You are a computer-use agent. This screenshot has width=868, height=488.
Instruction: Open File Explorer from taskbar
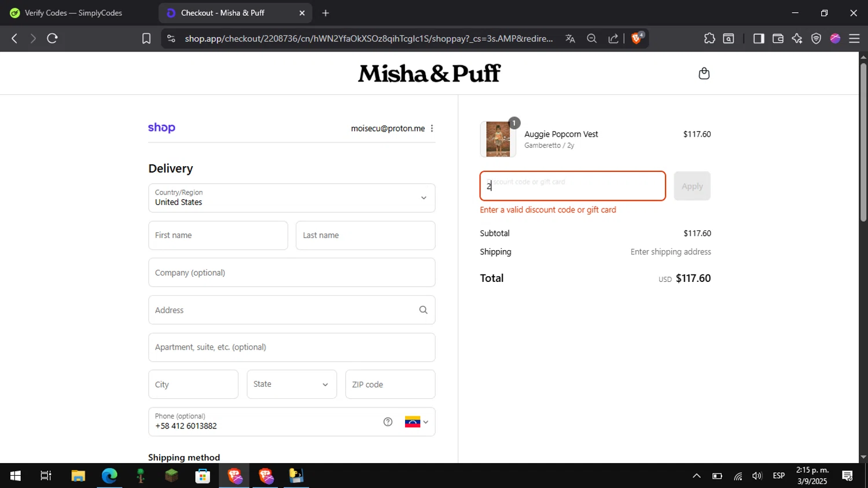78,476
